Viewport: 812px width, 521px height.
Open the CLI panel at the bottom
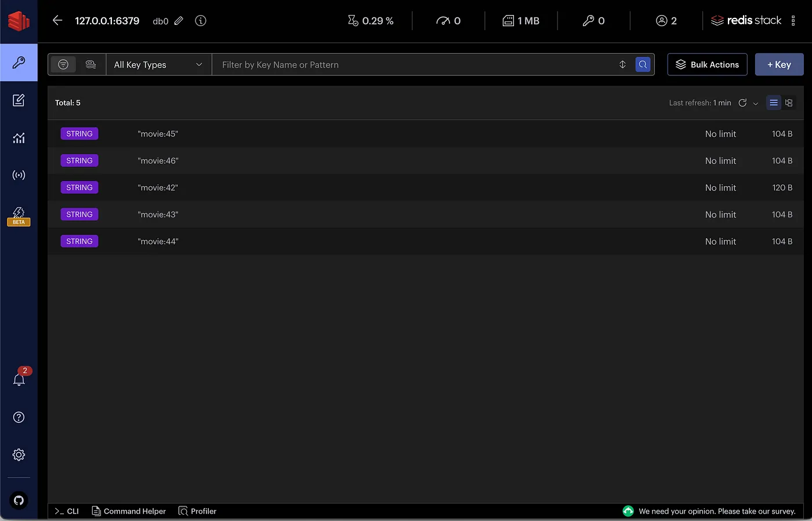(x=66, y=511)
